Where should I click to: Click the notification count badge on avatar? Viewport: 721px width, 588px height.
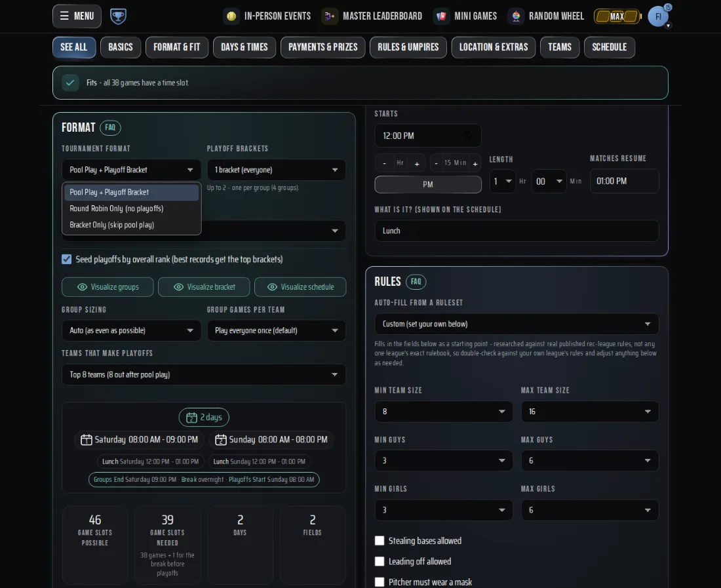point(668,7)
